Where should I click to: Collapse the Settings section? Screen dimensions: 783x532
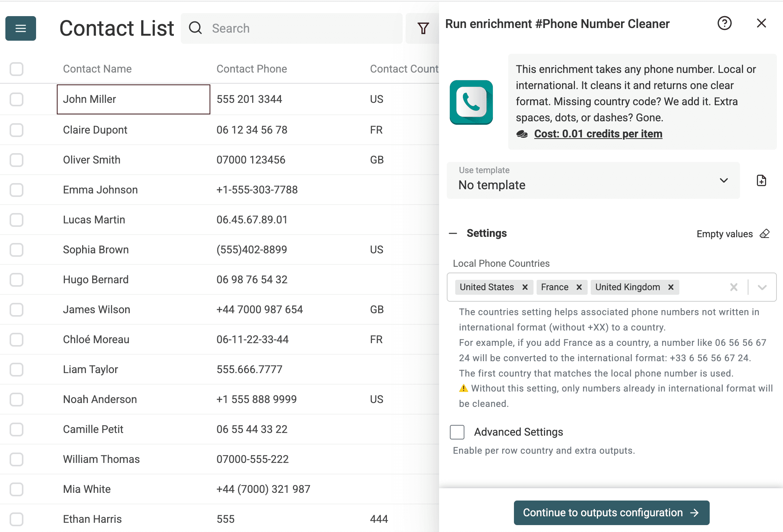pyautogui.click(x=453, y=233)
